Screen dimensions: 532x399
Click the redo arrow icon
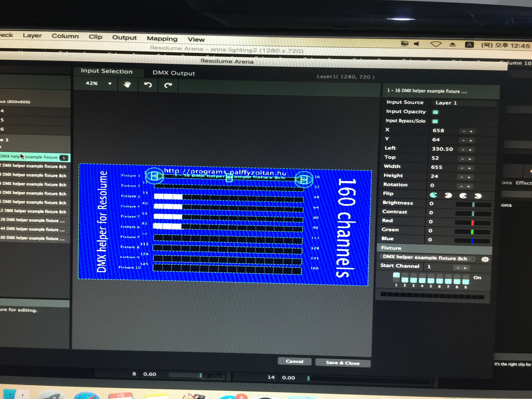[168, 85]
